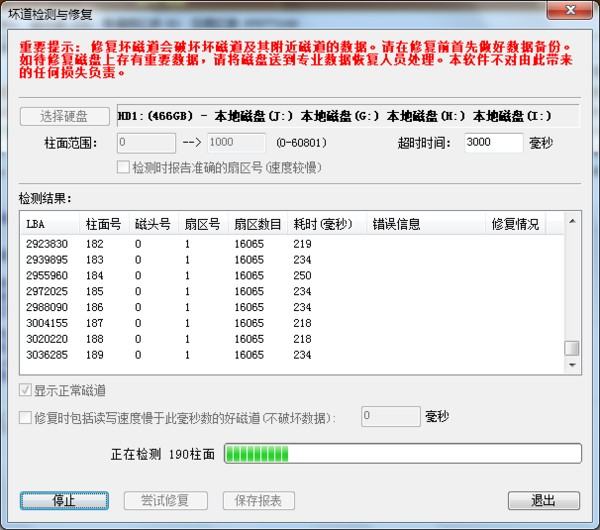Click cylinder number 187 cell

point(95,323)
